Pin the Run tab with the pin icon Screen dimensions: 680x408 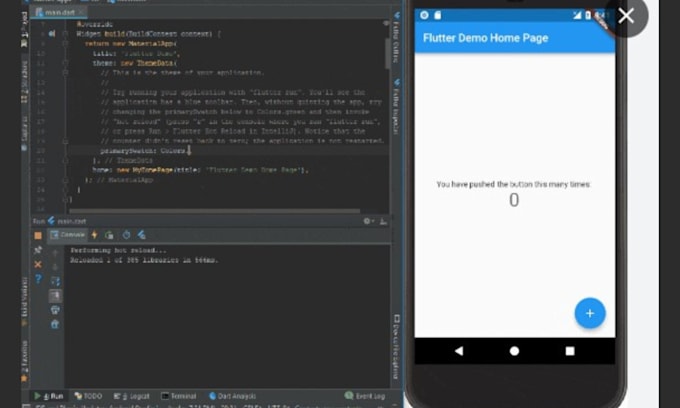pyautogui.click(x=38, y=250)
